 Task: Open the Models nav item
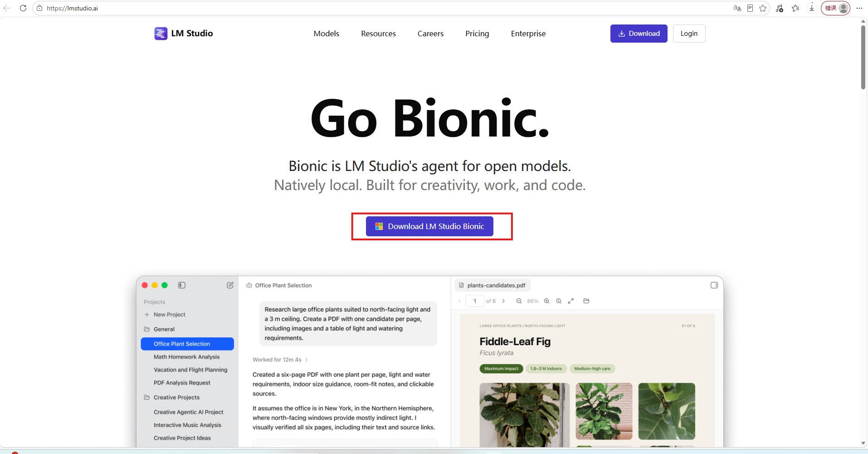pyautogui.click(x=327, y=34)
